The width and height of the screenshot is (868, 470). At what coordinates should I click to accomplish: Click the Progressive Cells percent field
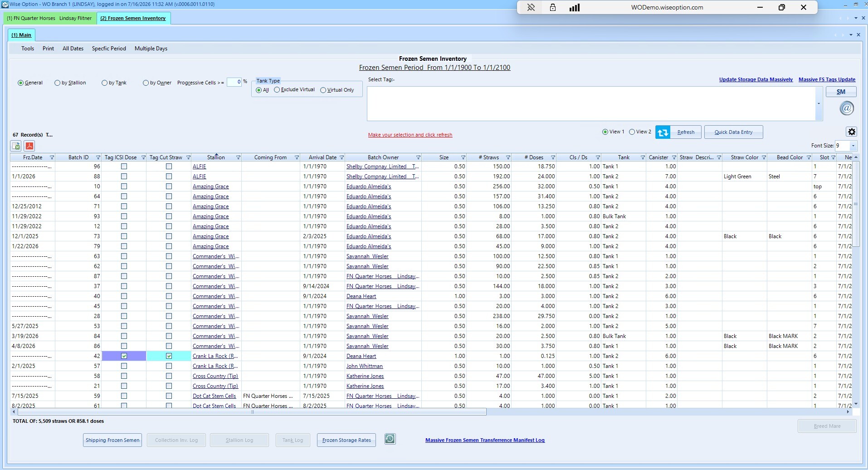234,82
